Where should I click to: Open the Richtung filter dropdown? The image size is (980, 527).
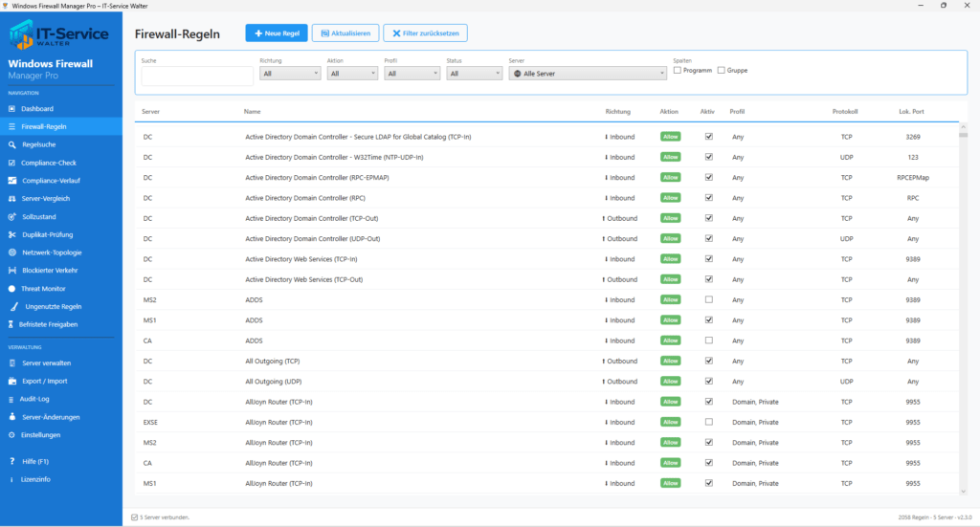290,74
